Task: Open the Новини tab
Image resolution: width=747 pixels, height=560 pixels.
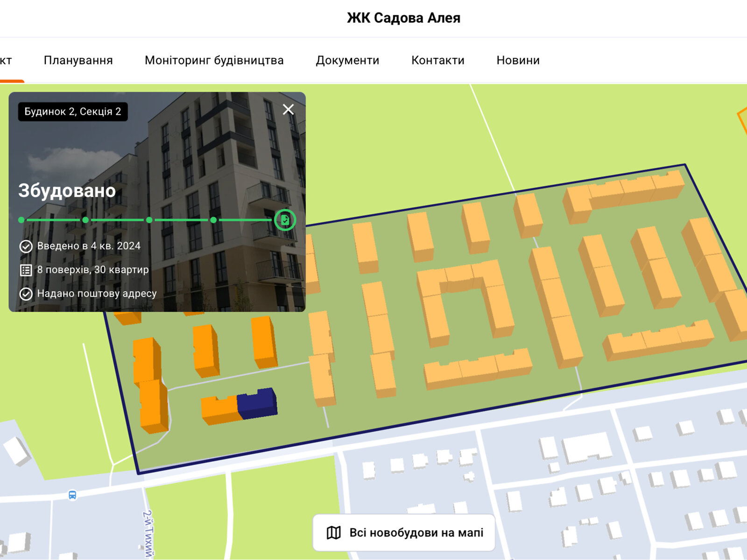Action: point(518,60)
